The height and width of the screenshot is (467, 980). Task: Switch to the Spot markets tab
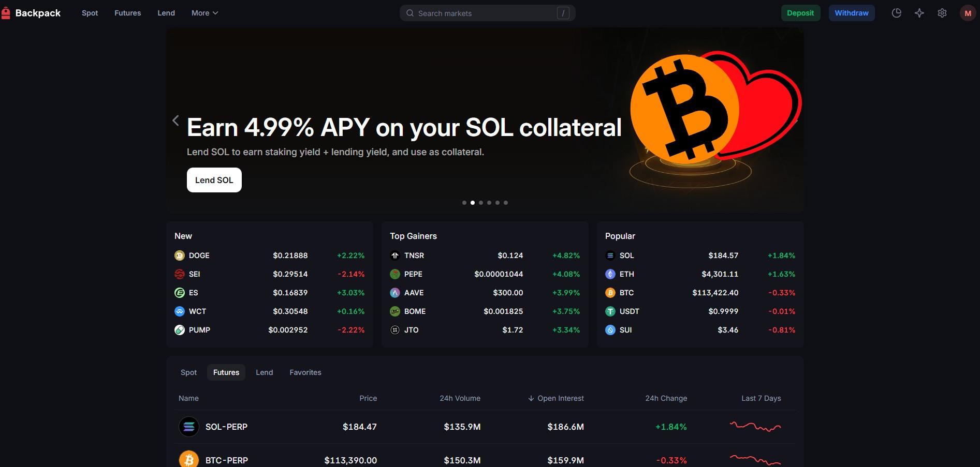pyautogui.click(x=188, y=372)
